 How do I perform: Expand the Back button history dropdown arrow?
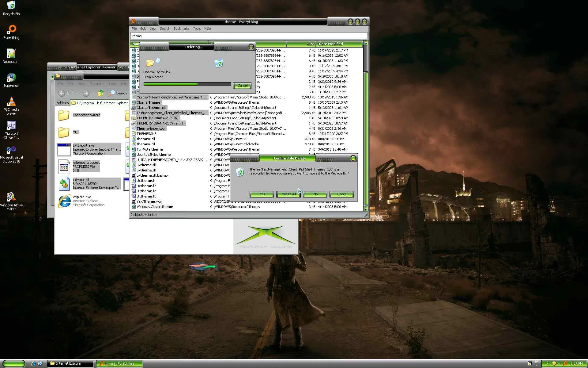pyautogui.click(x=77, y=93)
